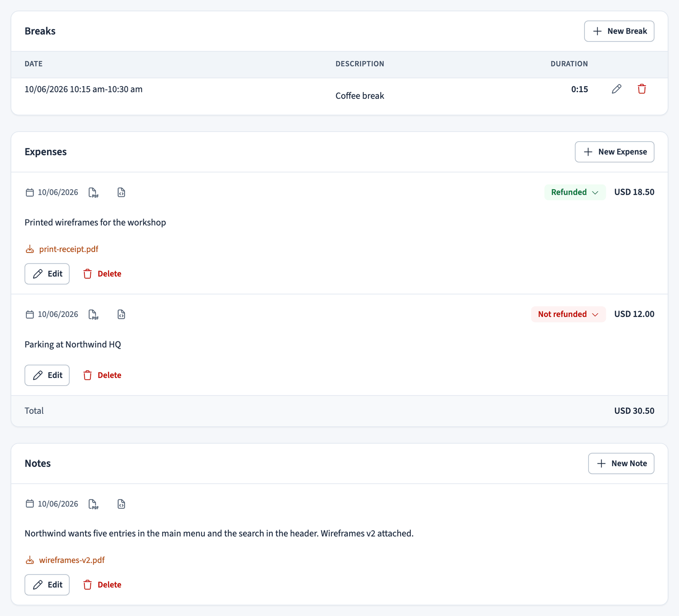This screenshot has width=679, height=616.
Task: Open code file icon for printed wireframes expense
Action: [x=121, y=193]
